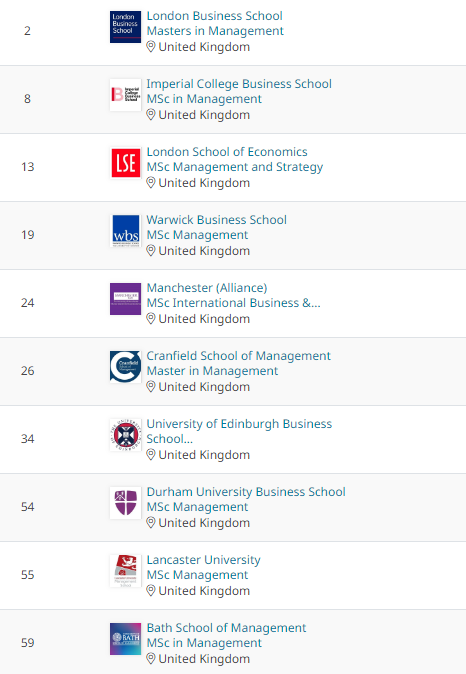Open Cranfield's Master in Management link
The width and height of the screenshot is (466, 674).
click(212, 371)
